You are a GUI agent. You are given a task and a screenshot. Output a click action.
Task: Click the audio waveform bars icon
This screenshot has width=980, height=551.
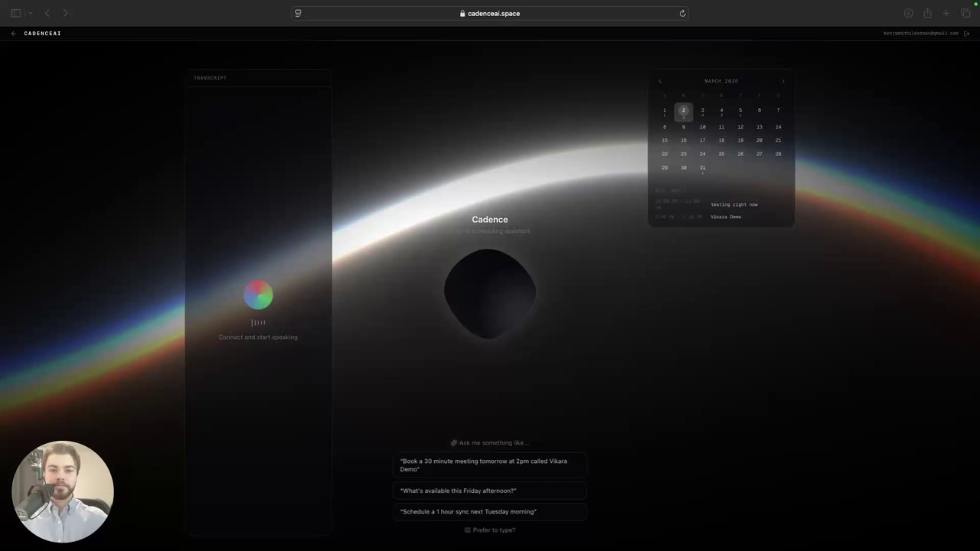pos(258,323)
